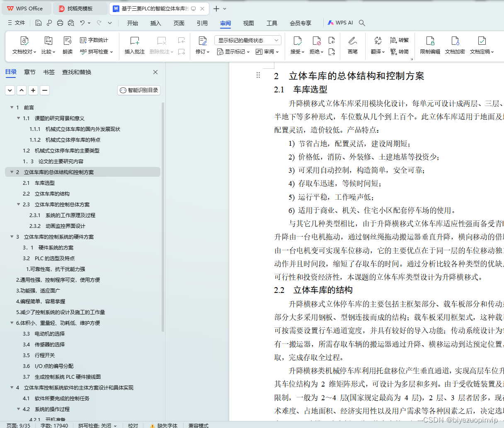Open the 文件 menu

coord(17,23)
